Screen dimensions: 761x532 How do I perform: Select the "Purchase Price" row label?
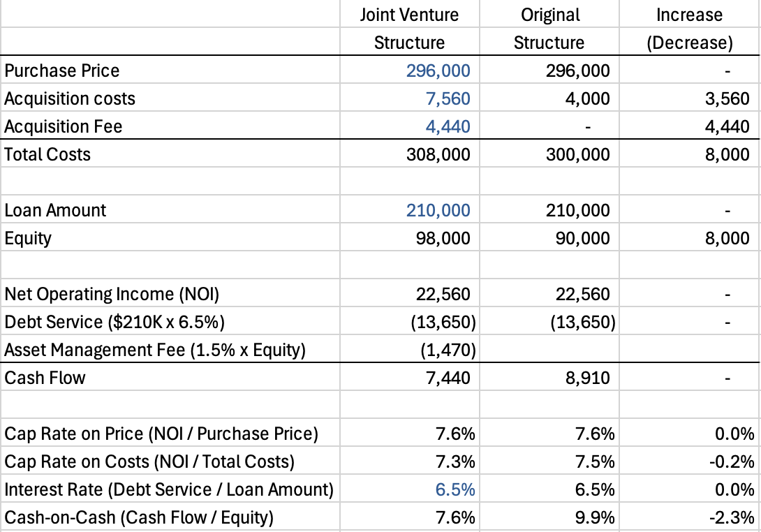pos(61,71)
